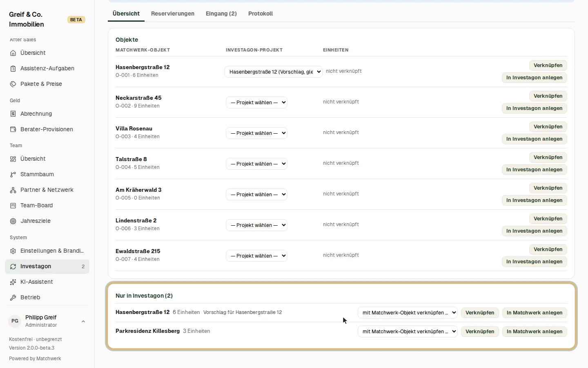This screenshot has height=368, width=588.
Task: Switch to the Reservierungen tab
Action: pyautogui.click(x=173, y=13)
